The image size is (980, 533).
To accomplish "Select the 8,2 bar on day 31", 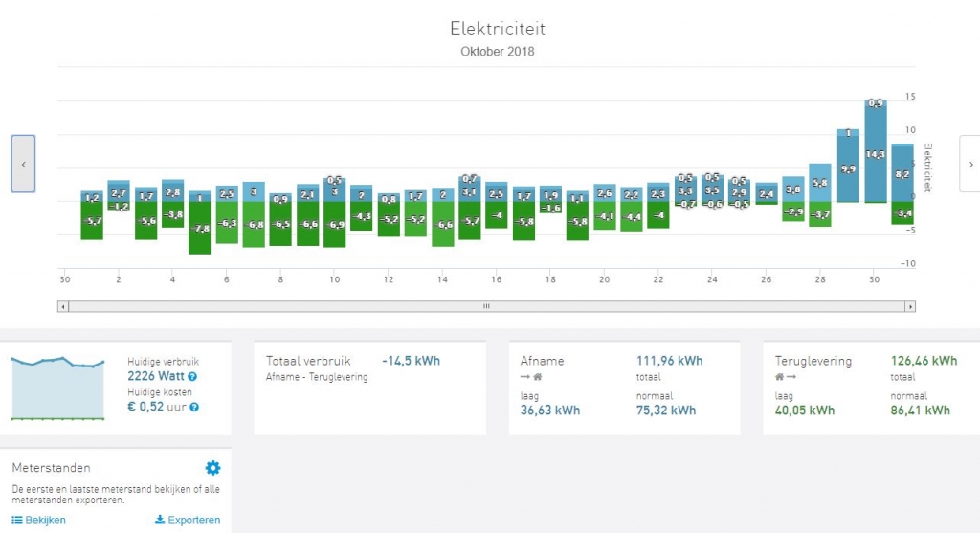I will click(902, 174).
